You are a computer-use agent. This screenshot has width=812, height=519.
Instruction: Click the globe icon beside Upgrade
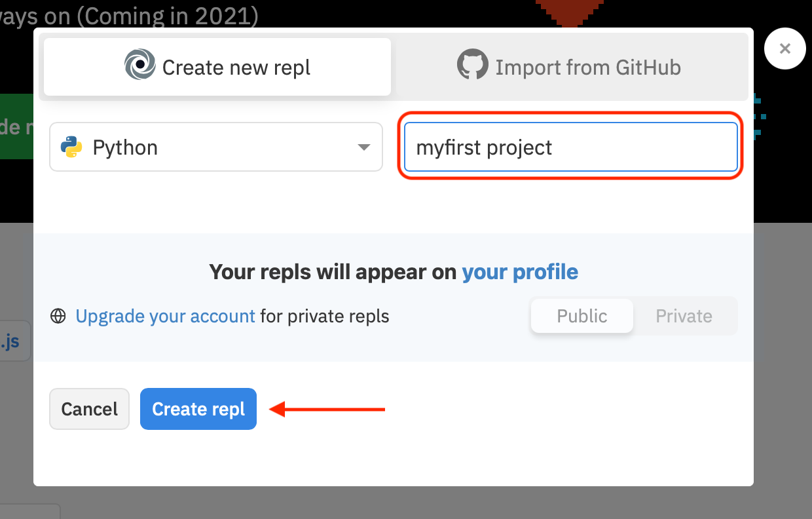point(58,317)
